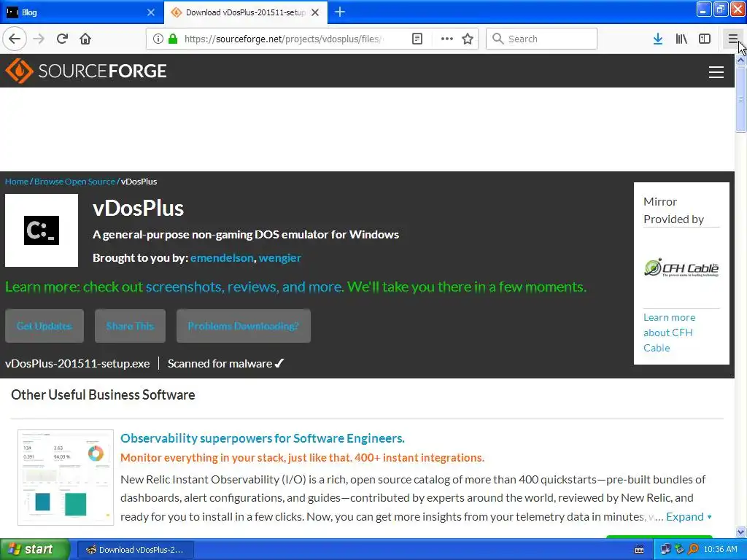Viewport: 747px width, 560px height.
Task: Click the vDosPlus project title heading
Action: pyautogui.click(x=138, y=208)
